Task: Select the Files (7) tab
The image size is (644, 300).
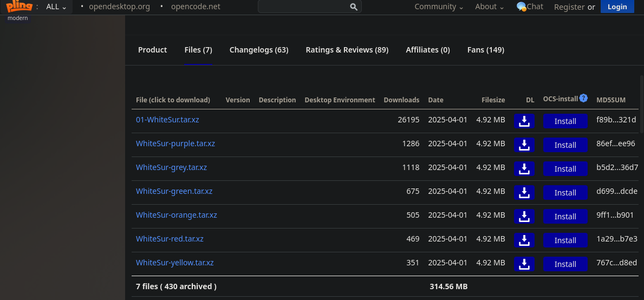Action: pyautogui.click(x=198, y=50)
